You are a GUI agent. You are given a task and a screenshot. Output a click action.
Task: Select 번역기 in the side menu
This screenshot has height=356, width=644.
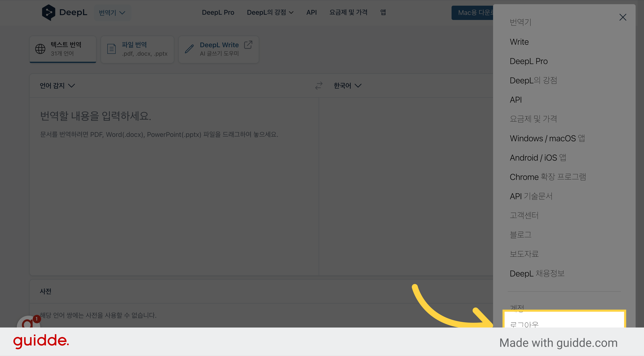521,22
